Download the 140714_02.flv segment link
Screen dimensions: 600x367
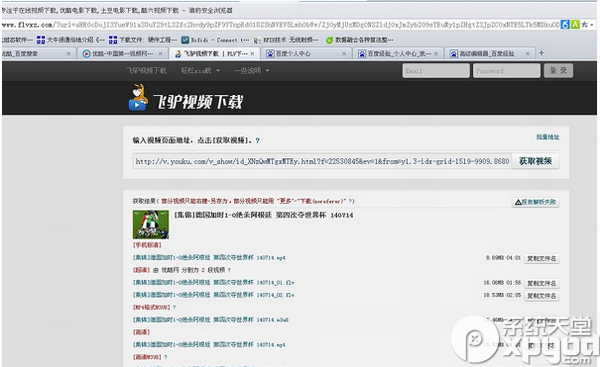214,295
